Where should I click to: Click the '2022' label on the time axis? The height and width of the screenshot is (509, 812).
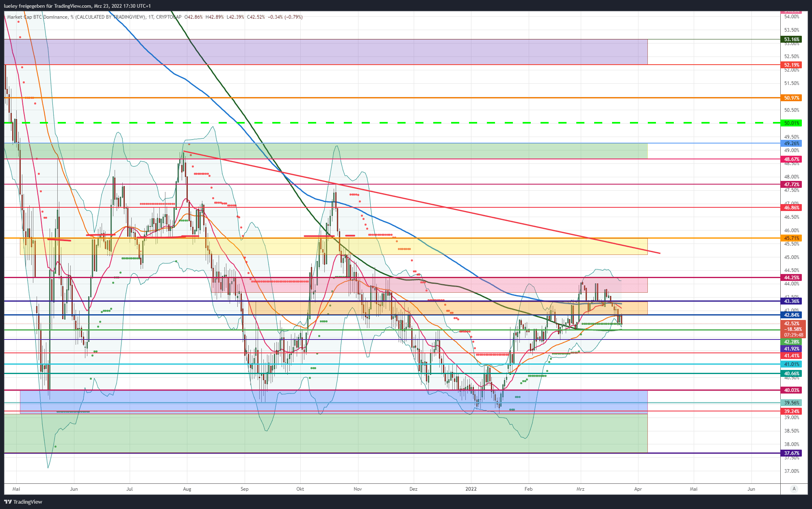pos(471,489)
